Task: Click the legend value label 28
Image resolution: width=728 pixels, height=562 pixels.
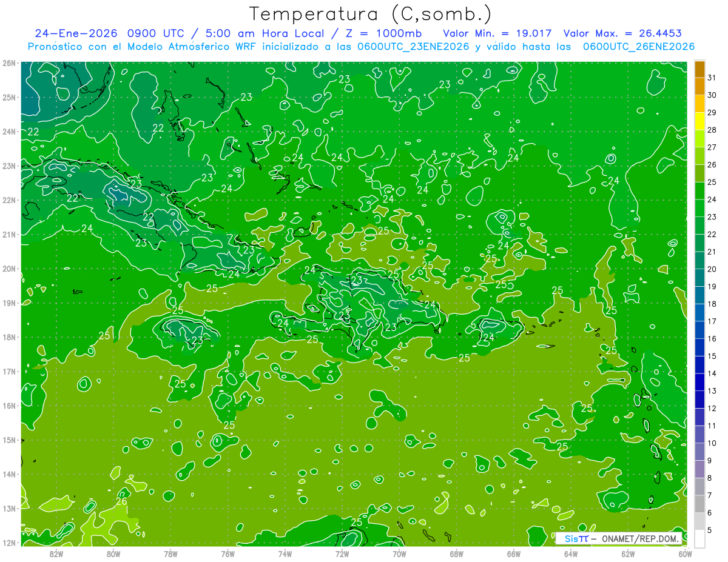Action: [x=712, y=130]
